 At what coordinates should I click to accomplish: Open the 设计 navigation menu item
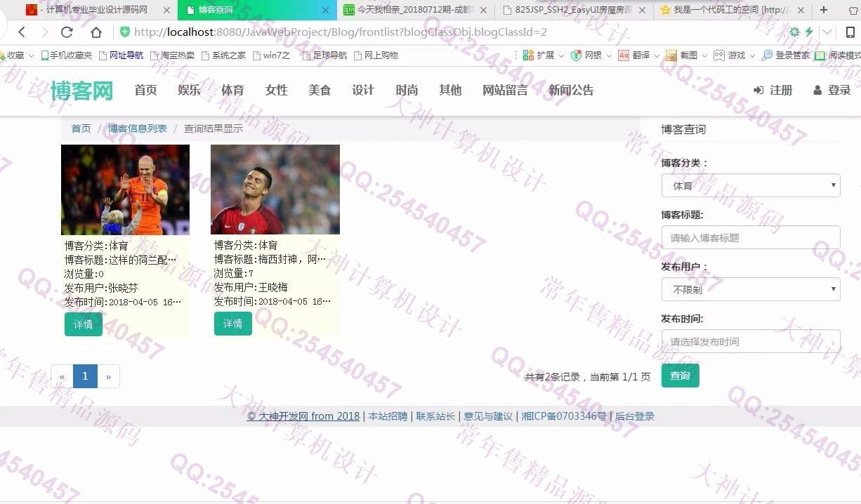(363, 91)
